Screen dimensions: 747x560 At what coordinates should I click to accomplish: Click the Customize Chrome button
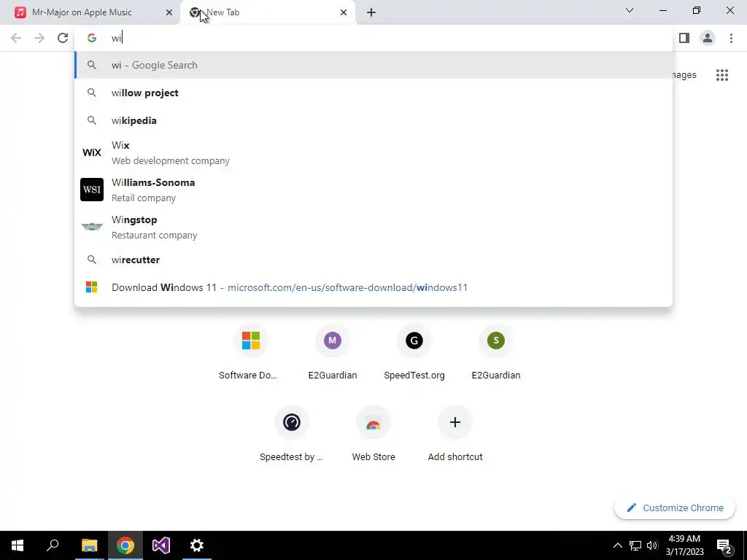pyautogui.click(x=675, y=508)
